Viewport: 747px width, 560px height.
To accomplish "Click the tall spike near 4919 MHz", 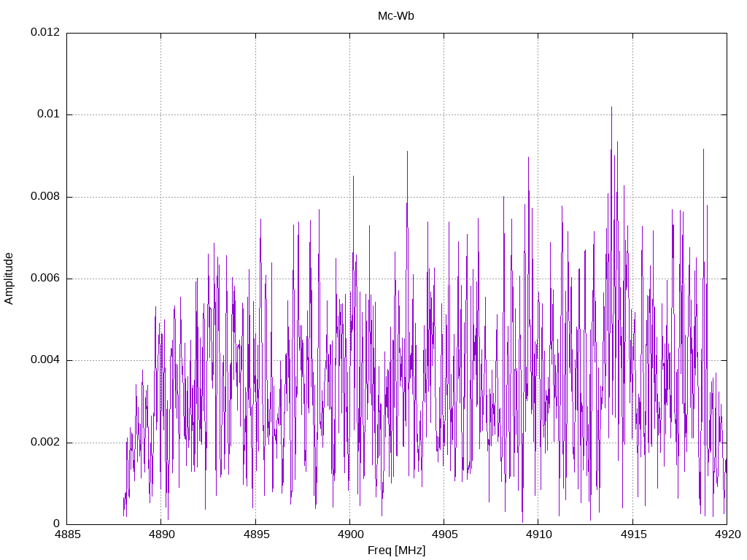I will [703, 150].
